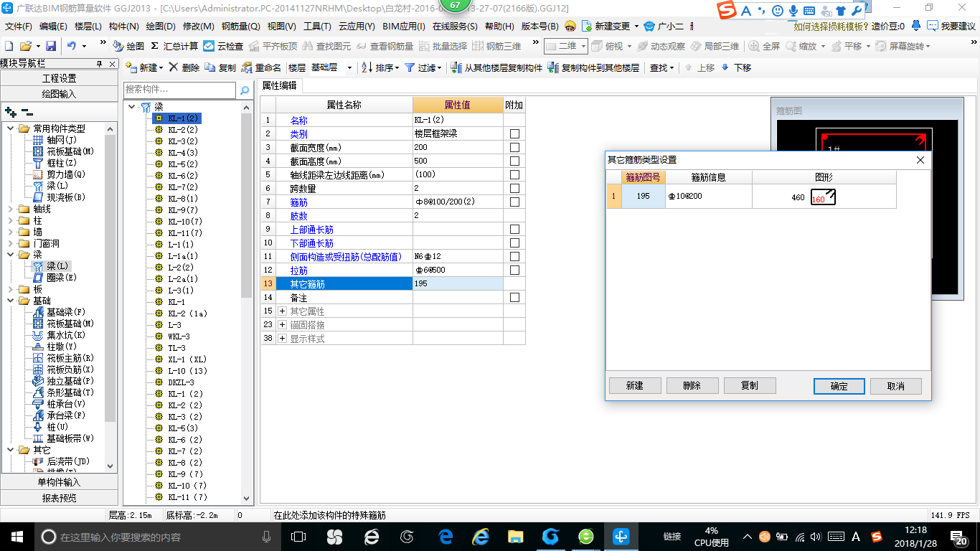Viewport: 980px width, 551px height.
Task: Toggle the 附加 checkbox for 截面宽度
Action: pos(514,148)
